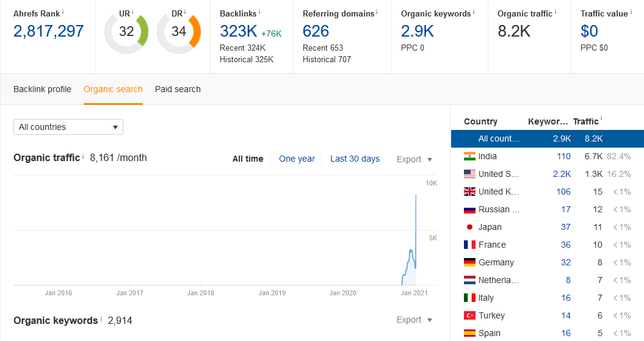Click the United Kingdom flag icon

point(469,192)
